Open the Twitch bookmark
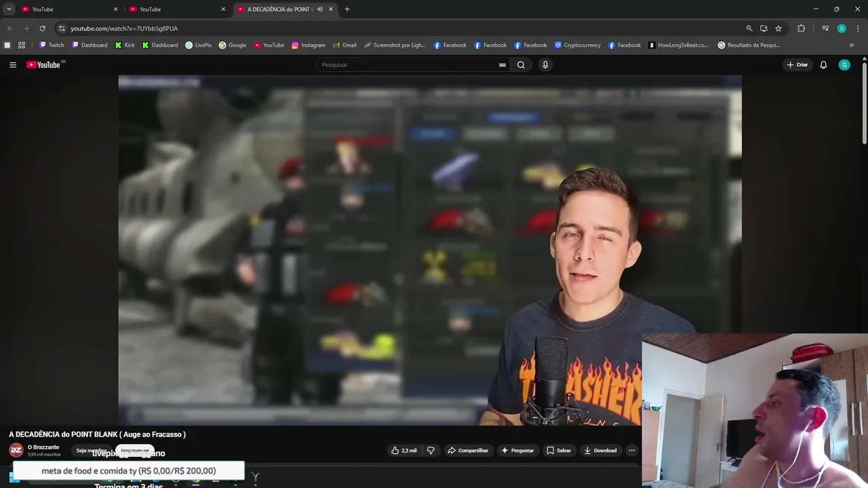This screenshot has width=868, height=488. point(52,45)
